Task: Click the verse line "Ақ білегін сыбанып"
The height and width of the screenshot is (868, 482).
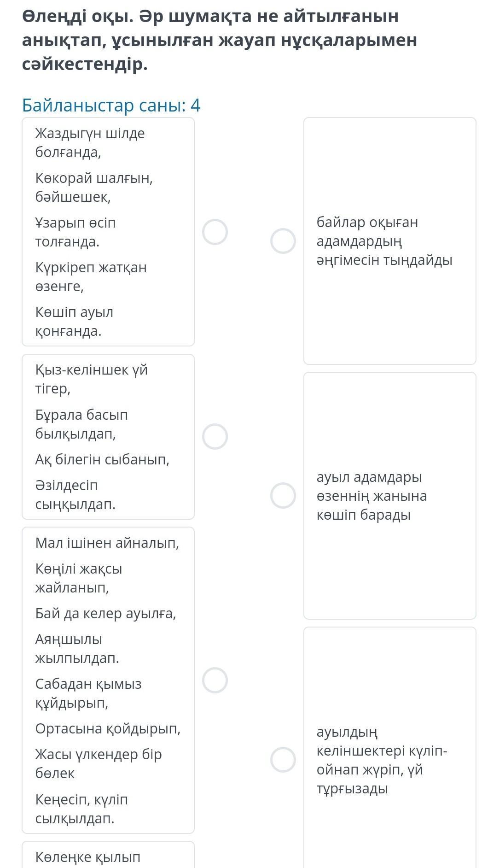Action: pyautogui.click(x=102, y=459)
